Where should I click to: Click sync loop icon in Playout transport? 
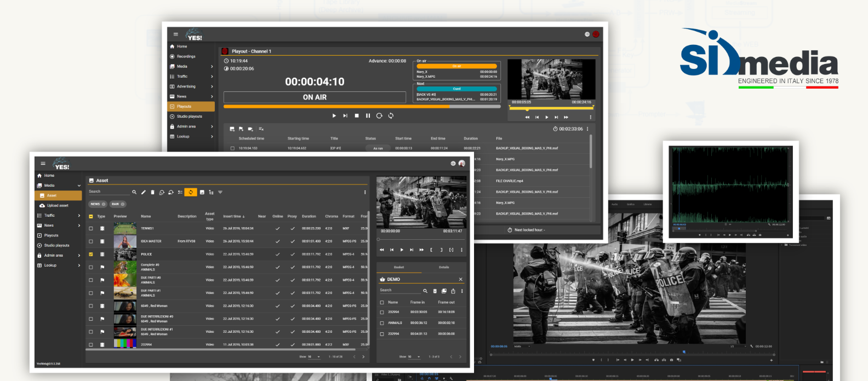391,116
